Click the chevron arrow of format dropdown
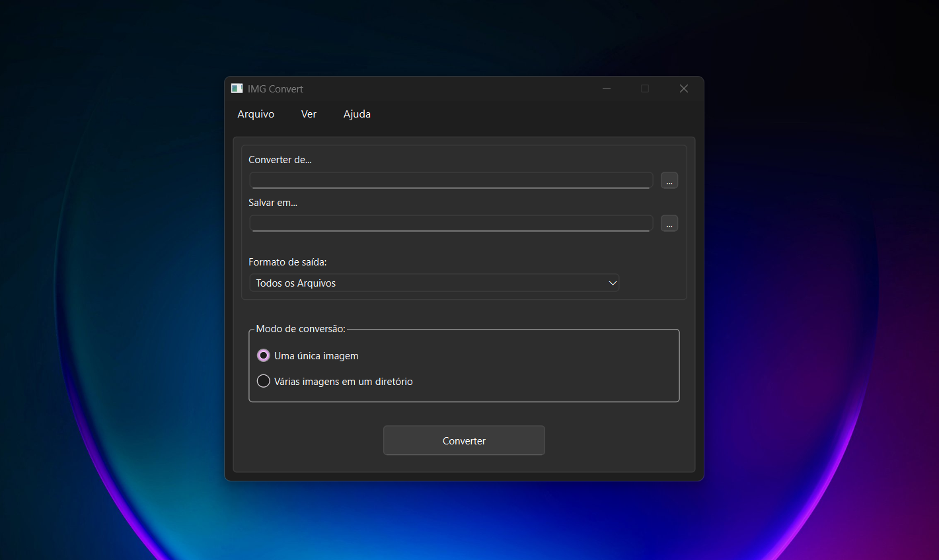Screen dimensions: 939x560 613,283
